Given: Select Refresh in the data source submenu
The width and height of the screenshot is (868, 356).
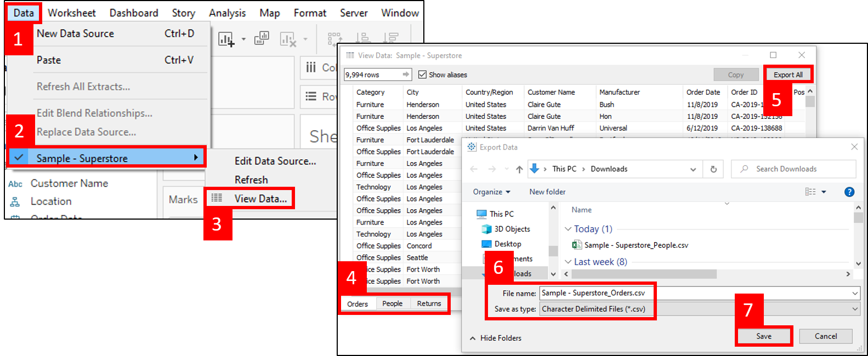Looking at the screenshot, I should pyautogui.click(x=251, y=180).
